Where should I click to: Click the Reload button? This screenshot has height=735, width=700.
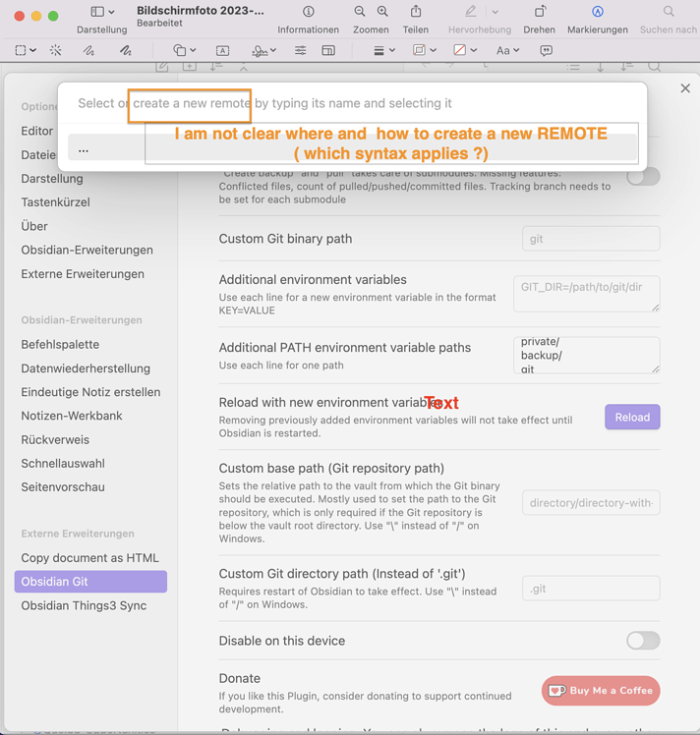coord(632,418)
